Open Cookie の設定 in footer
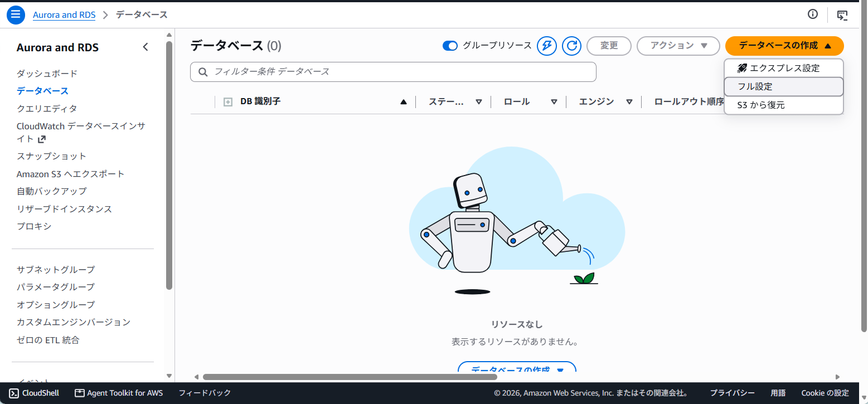The width and height of the screenshot is (868, 404). pos(825,393)
